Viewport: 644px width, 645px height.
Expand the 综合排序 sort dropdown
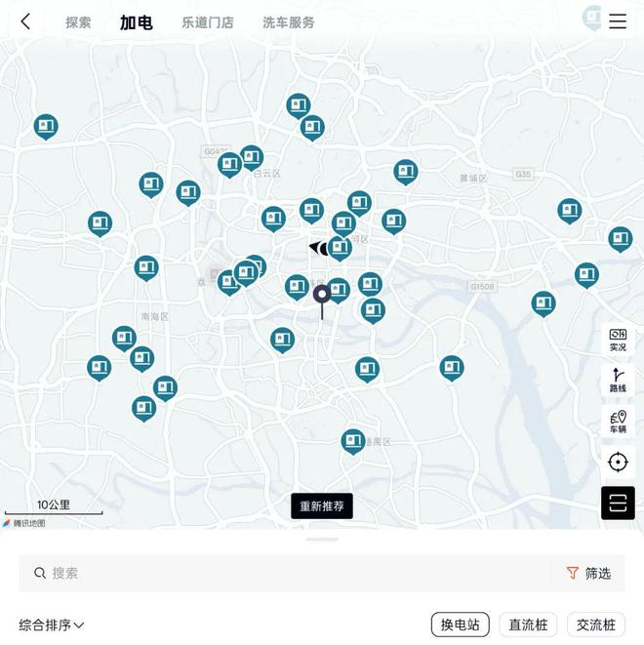(x=52, y=625)
